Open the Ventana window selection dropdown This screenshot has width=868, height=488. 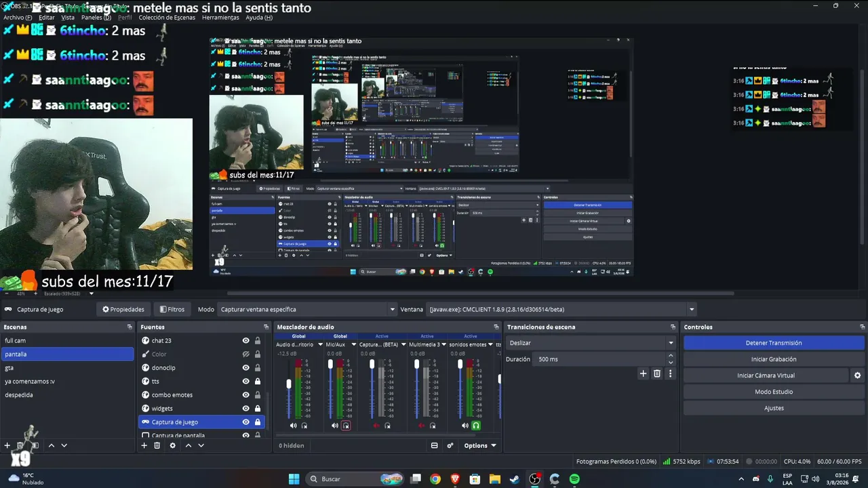[x=561, y=309]
